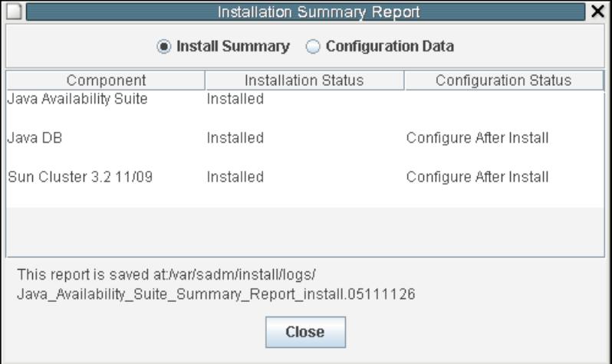Click the Installation Status column header
The height and width of the screenshot is (364, 612).
[x=304, y=80]
